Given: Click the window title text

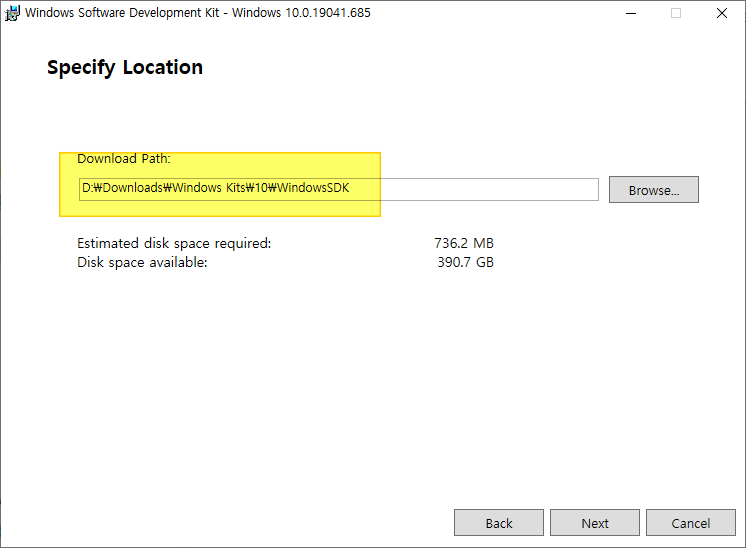Looking at the screenshot, I should 197,13.
